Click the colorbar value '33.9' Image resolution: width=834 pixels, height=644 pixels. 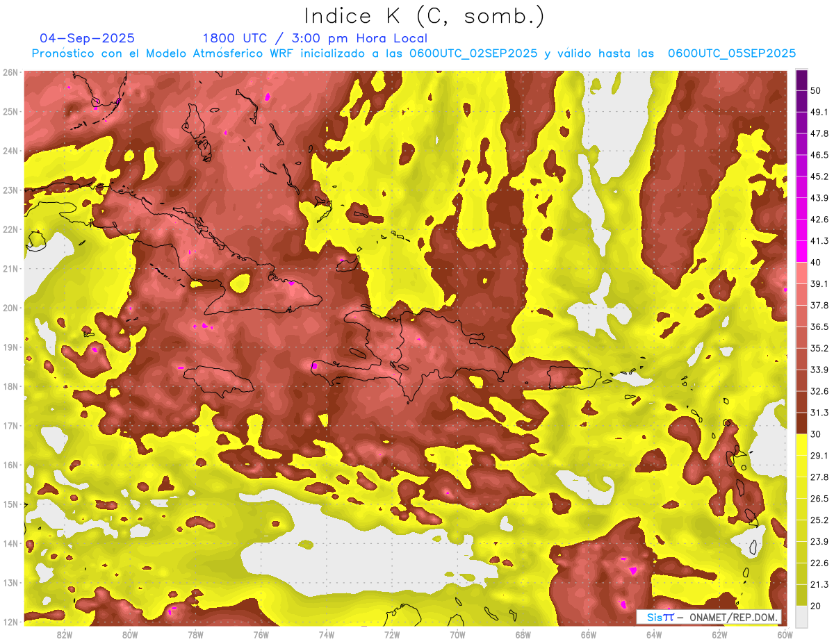point(819,370)
